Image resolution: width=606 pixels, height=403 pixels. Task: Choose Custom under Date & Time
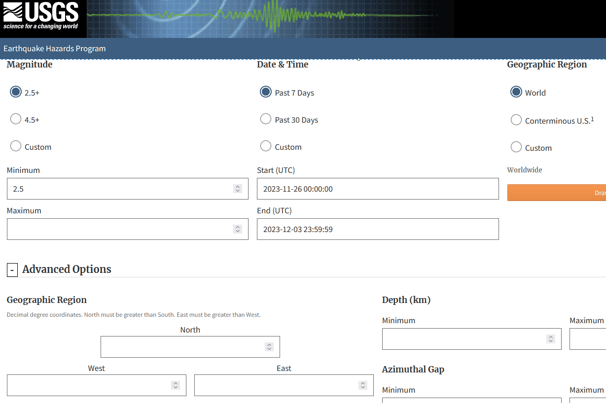click(266, 146)
